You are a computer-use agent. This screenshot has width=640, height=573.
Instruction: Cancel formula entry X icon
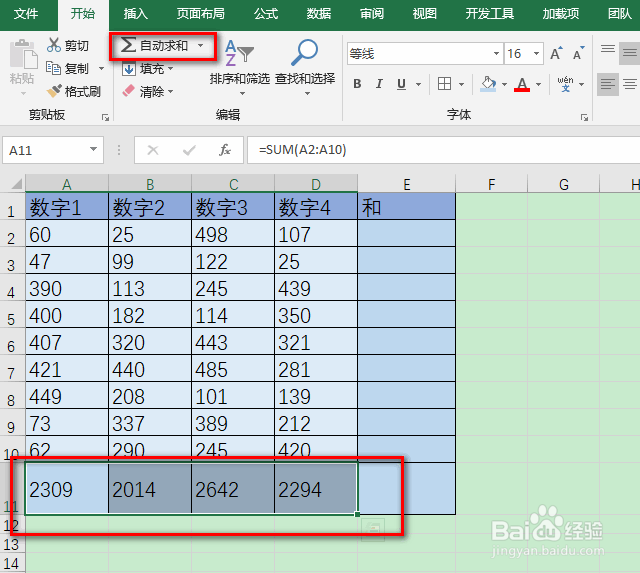(x=153, y=150)
